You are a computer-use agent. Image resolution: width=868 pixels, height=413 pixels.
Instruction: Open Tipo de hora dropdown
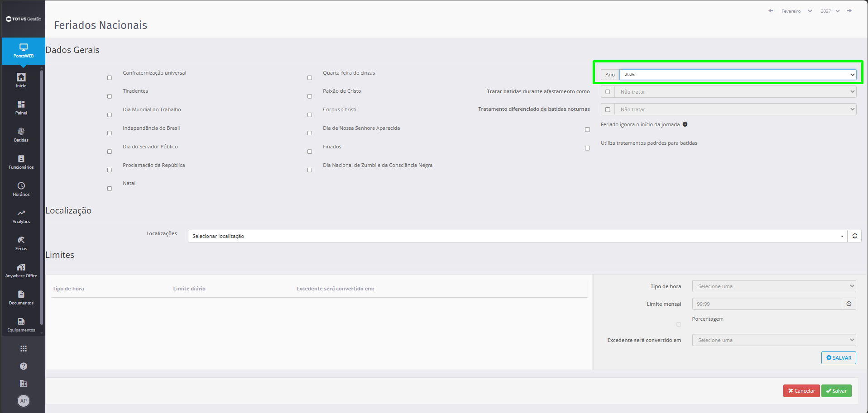(774, 286)
